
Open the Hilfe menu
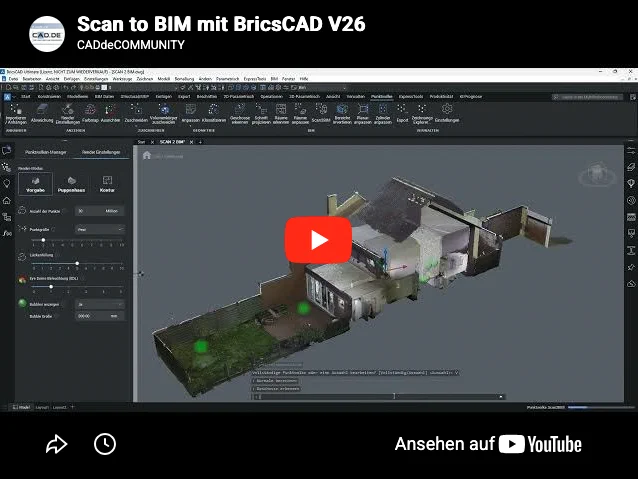tap(304, 79)
